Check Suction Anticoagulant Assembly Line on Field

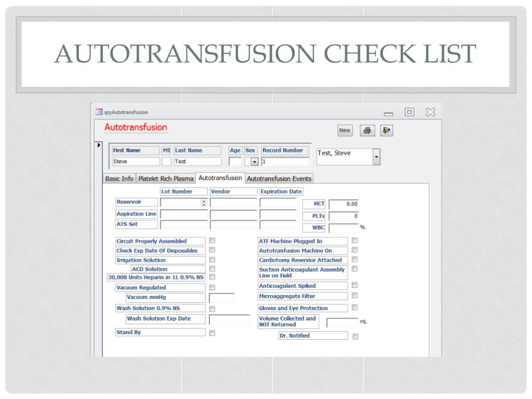pyautogui.click(x=354, y=269)
